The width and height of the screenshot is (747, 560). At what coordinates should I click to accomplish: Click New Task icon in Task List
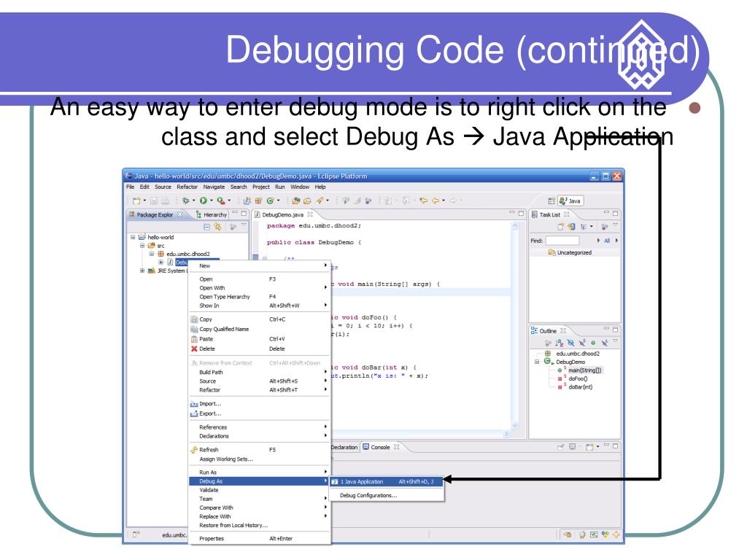pos(561,227)
